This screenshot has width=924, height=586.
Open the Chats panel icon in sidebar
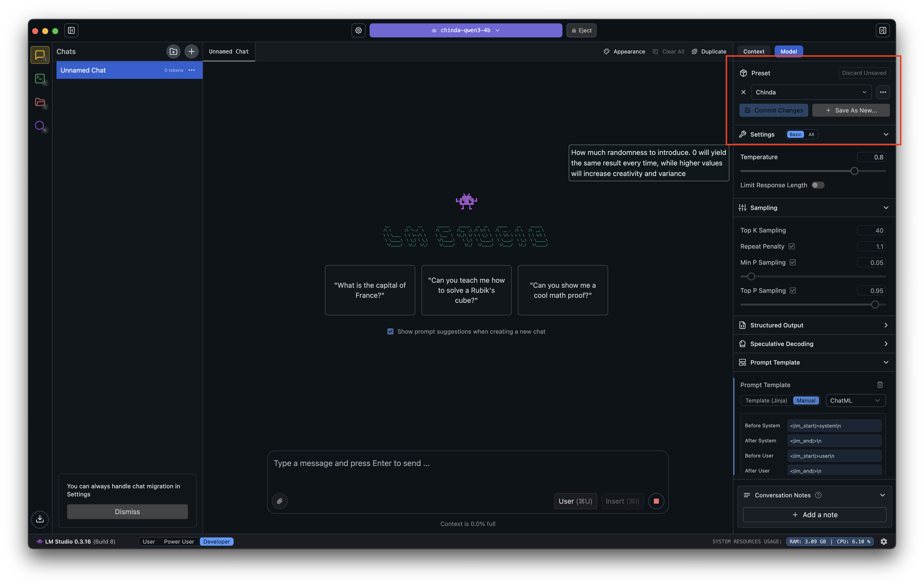coord(40,54)
